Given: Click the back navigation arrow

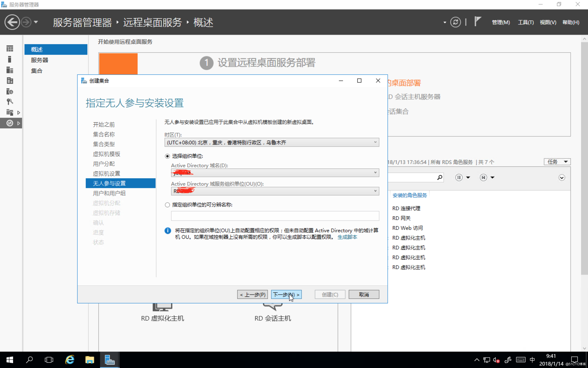Looking at the screenshot, I should 12,22.
